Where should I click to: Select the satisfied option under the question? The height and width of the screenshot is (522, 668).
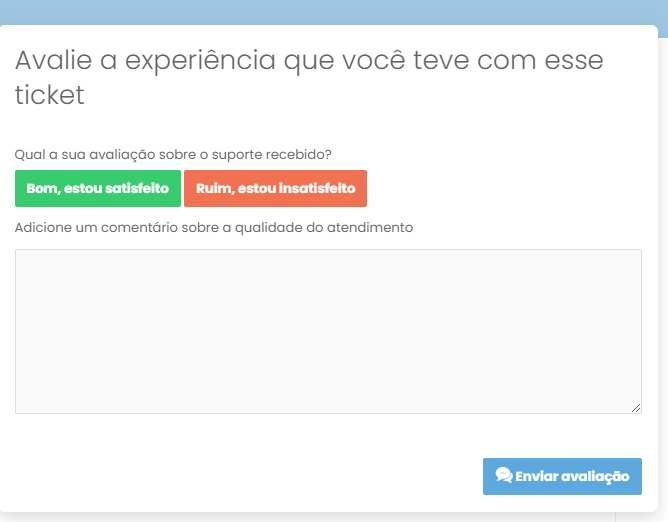(x=98, y=188)
